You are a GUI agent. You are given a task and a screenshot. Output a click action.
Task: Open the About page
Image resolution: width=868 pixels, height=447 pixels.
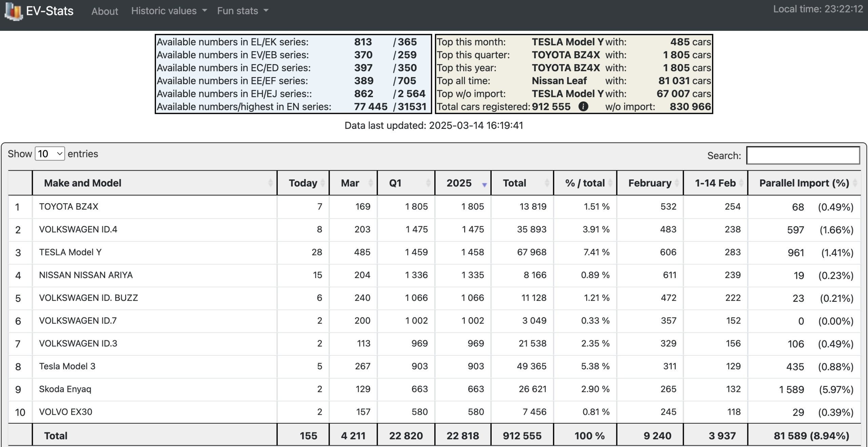click(105, 11)
